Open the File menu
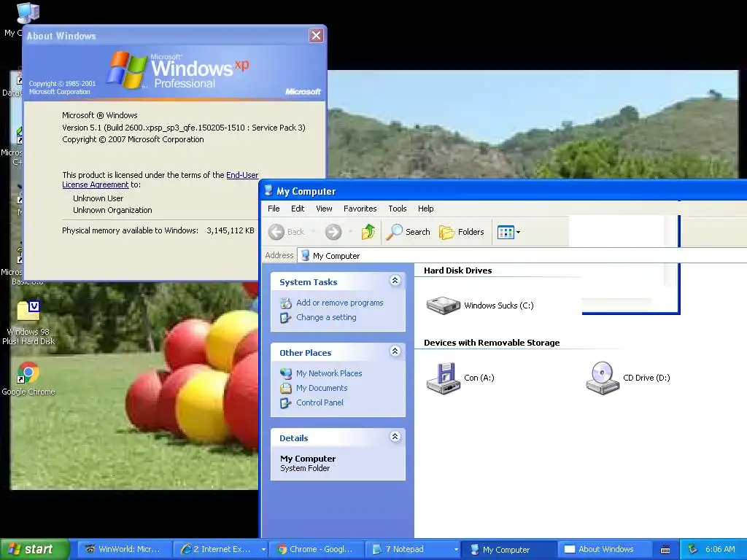The image size is (747, 560). [274, 209]
